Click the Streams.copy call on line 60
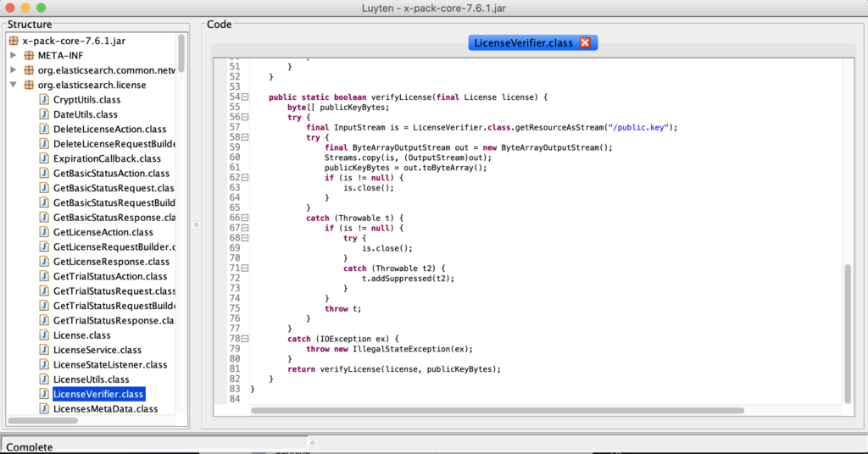This screenshot has height=454, width=868. [408, 158]
